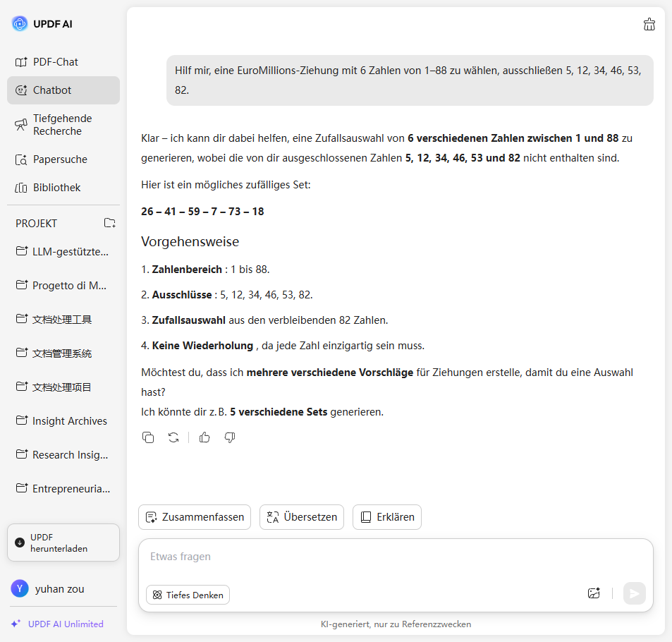Open the Insight Archives project
Screen dimensions: 672x642
(63, 421)
